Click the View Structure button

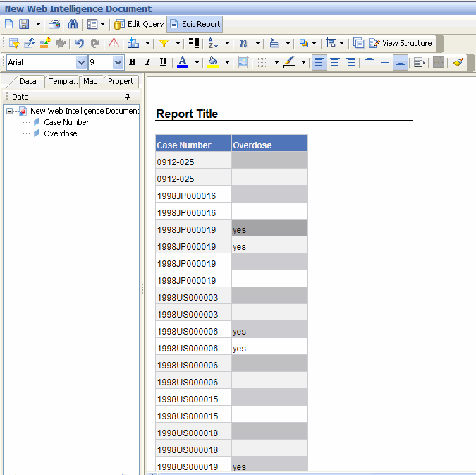coord(401,43)
